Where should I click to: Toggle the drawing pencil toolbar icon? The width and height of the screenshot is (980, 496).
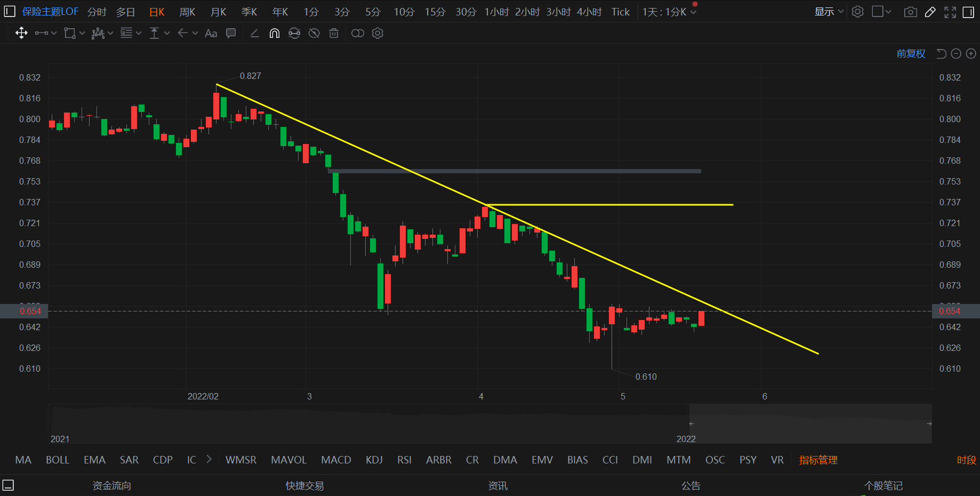[930, 12]
